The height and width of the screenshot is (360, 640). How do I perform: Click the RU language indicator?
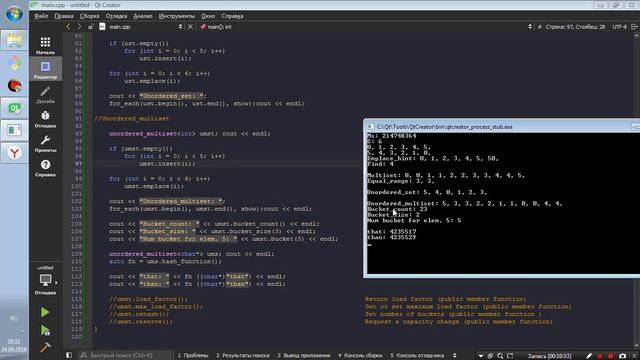click(14, 318)
